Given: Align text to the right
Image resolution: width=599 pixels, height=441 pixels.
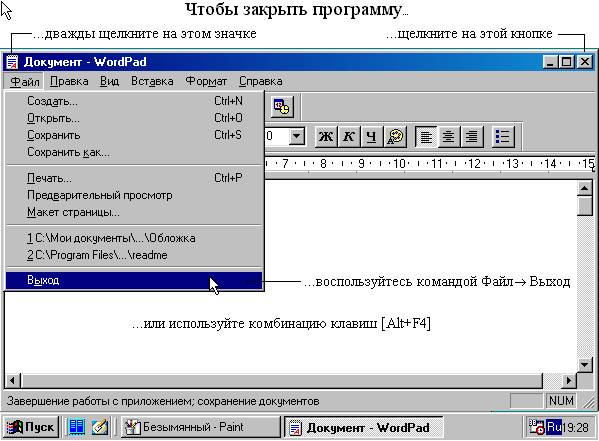Looking at the screenshot, I should coord(472,136).
